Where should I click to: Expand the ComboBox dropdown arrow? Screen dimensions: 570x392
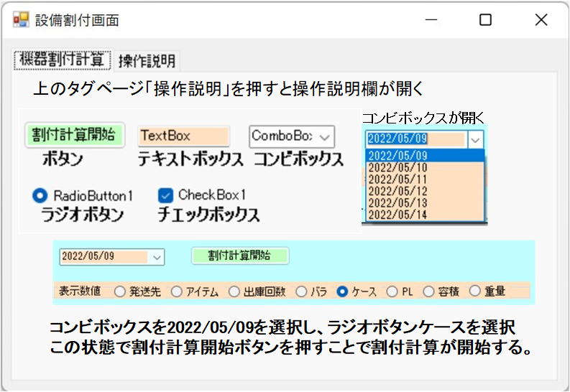(x=326, y=136)
